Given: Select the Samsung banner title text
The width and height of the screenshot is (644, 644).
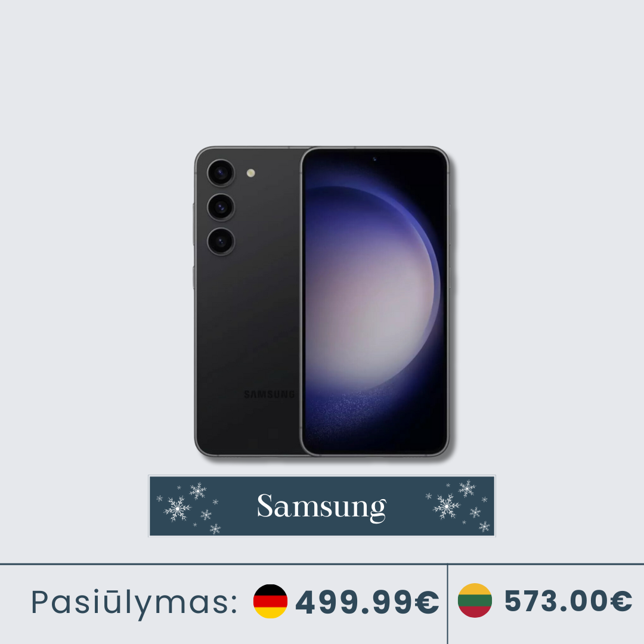Looking at the screenshot, I should coord(321,506).
